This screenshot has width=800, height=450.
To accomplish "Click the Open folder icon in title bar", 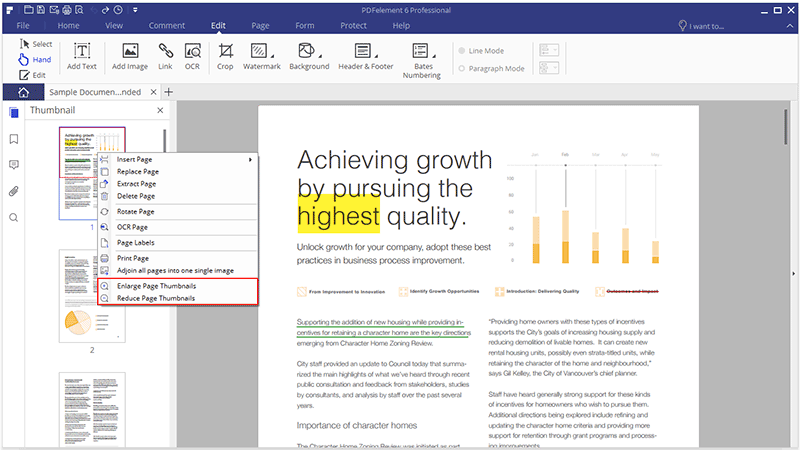I will 29,10.
